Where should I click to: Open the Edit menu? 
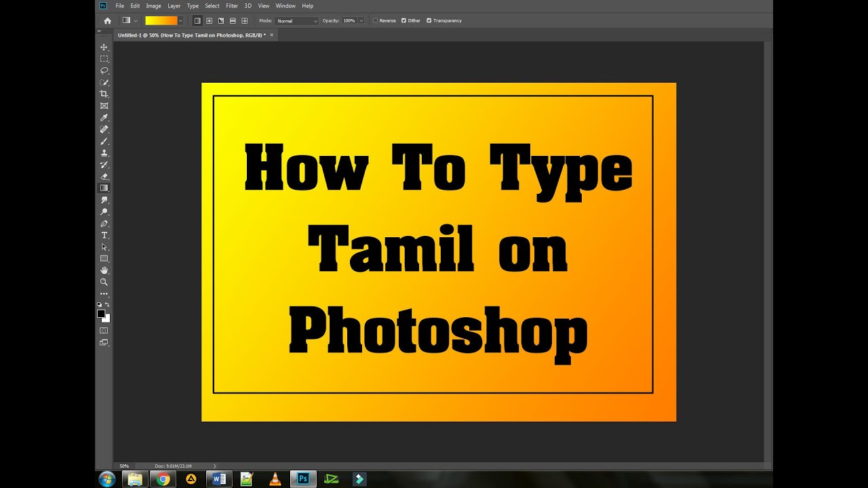[x=135, y=5]
